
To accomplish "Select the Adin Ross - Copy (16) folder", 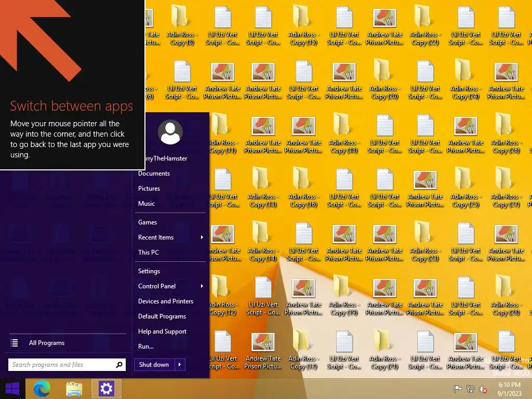I will click(303, 187).
